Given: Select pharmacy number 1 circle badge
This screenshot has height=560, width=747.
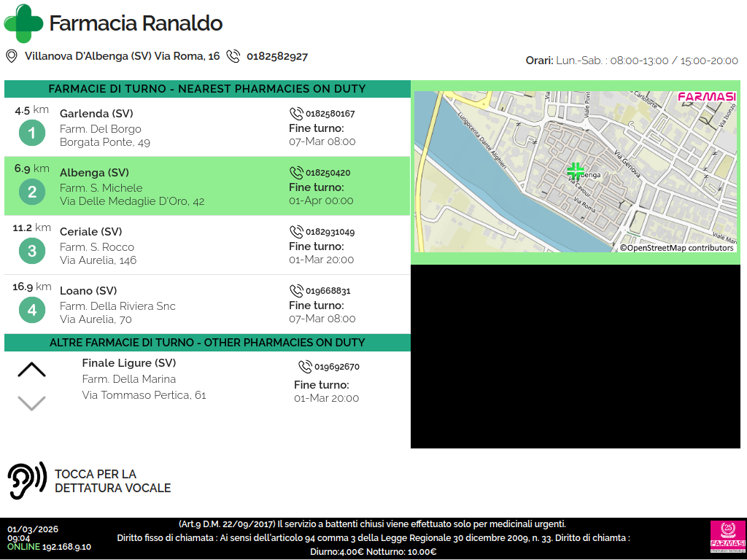Looking at the screenshot, I should (31, 133).
